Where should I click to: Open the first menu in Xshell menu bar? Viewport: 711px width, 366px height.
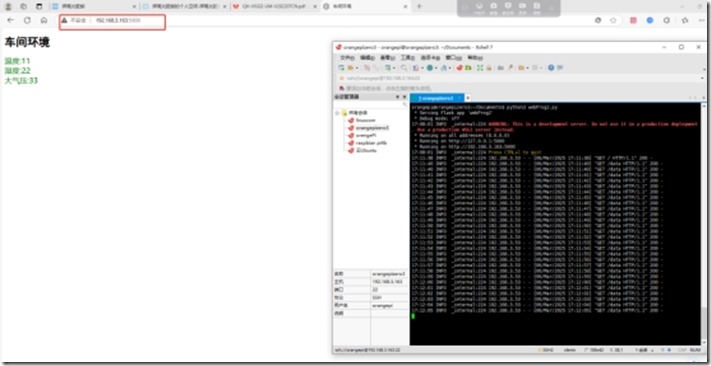(347, 58)
